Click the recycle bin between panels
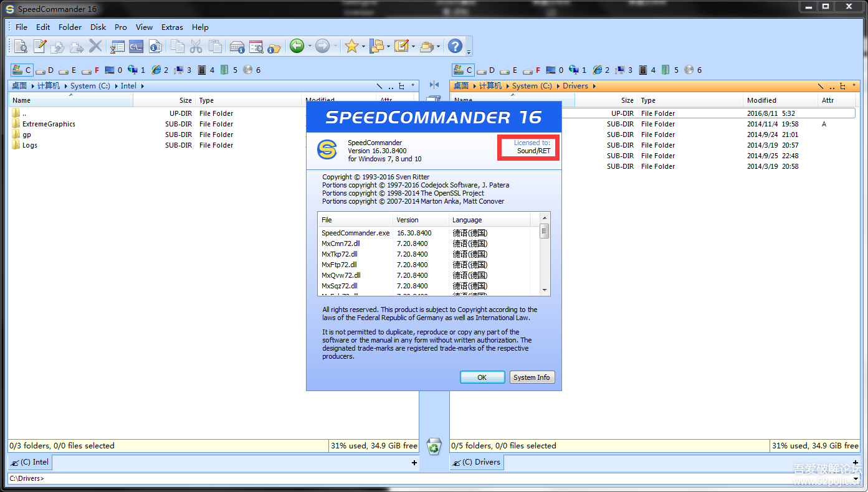Screen dimensions: 868x492 (x=434, y=446)
